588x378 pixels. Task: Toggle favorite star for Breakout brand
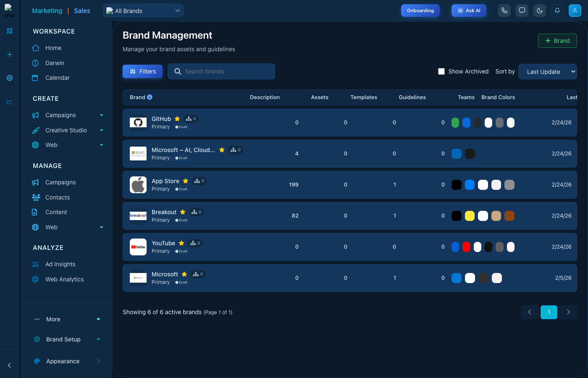(x=183, y=212)
